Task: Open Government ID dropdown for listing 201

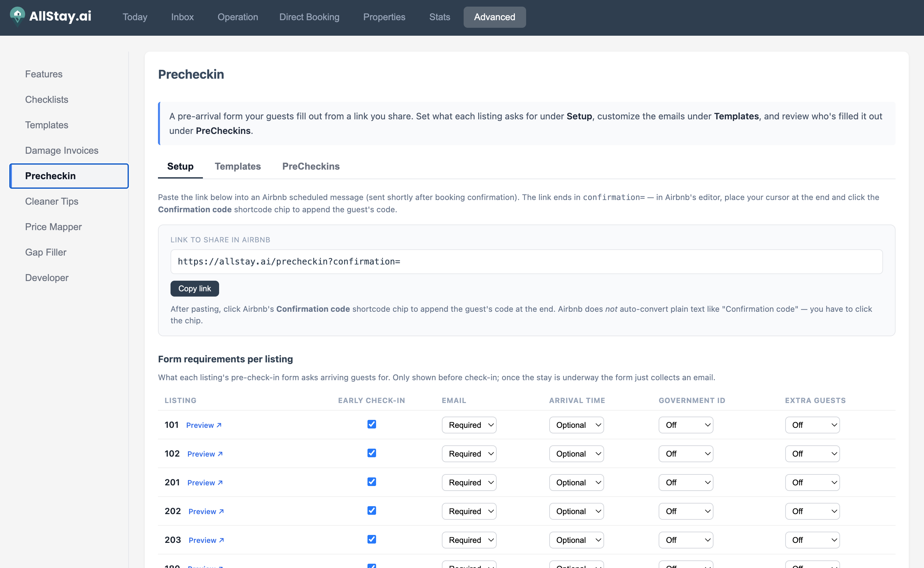Action: 686,482
